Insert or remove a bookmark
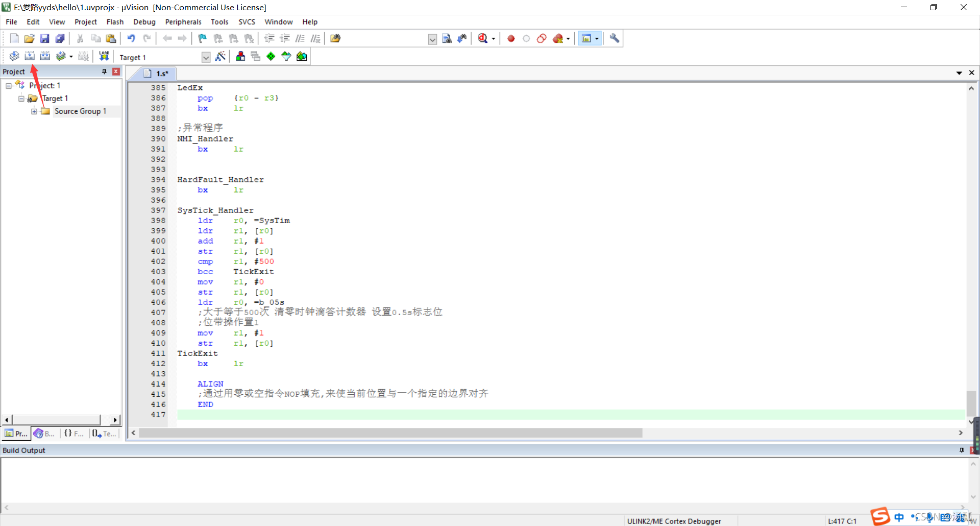The image size is (980, 526). click(x=203, y=38)
